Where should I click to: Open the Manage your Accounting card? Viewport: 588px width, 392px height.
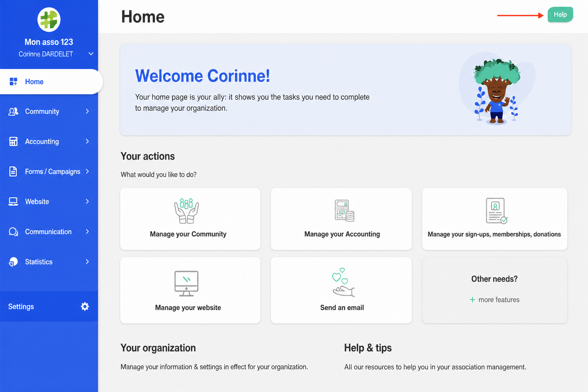341,219
